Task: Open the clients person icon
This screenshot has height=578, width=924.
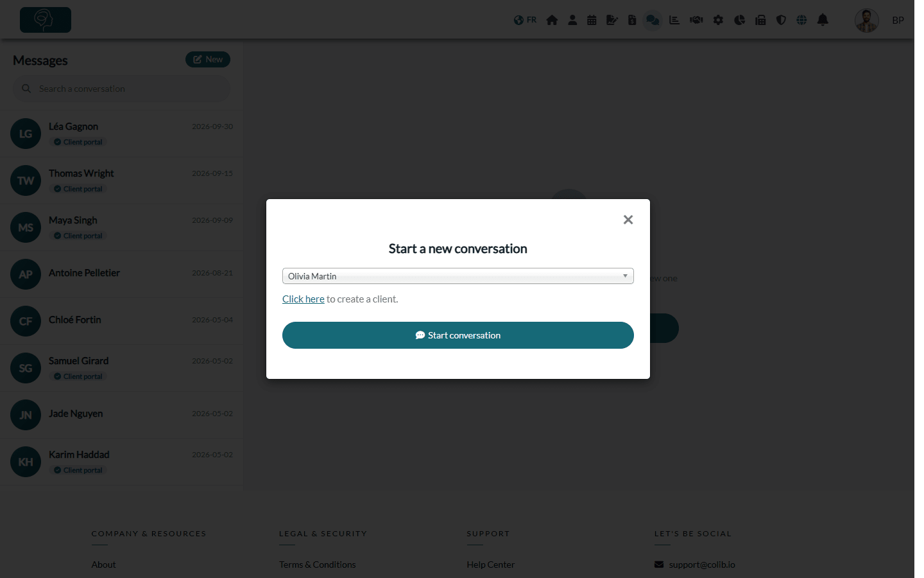Action: coord(572,20)
